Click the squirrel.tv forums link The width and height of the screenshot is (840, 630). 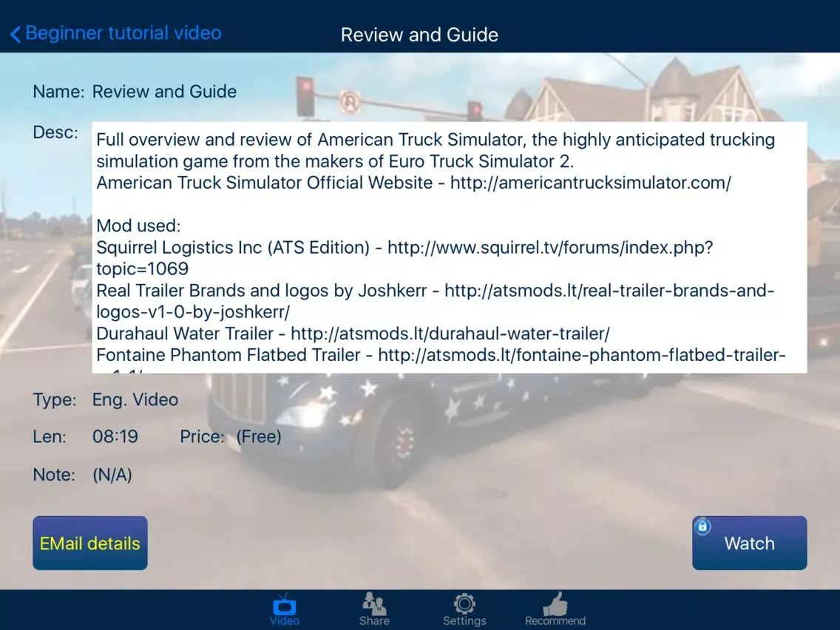(x=550, y=248)
